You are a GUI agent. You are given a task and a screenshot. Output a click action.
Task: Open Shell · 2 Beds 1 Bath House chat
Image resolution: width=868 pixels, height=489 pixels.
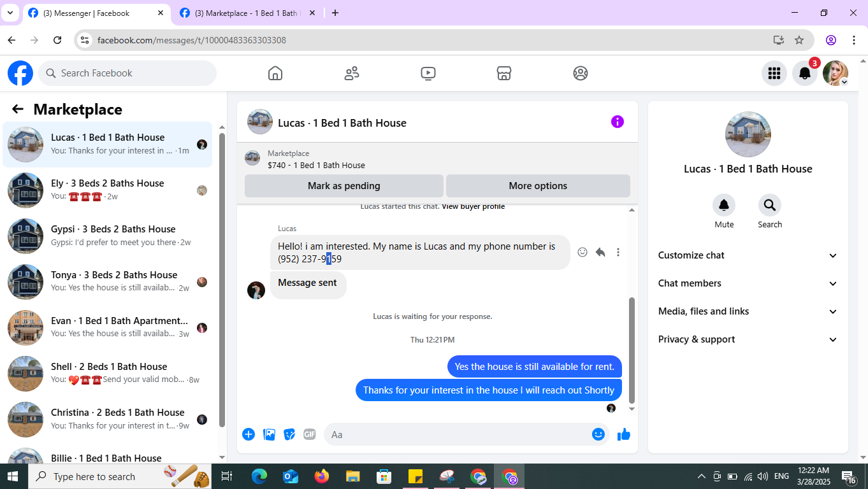tap(108, 374)
